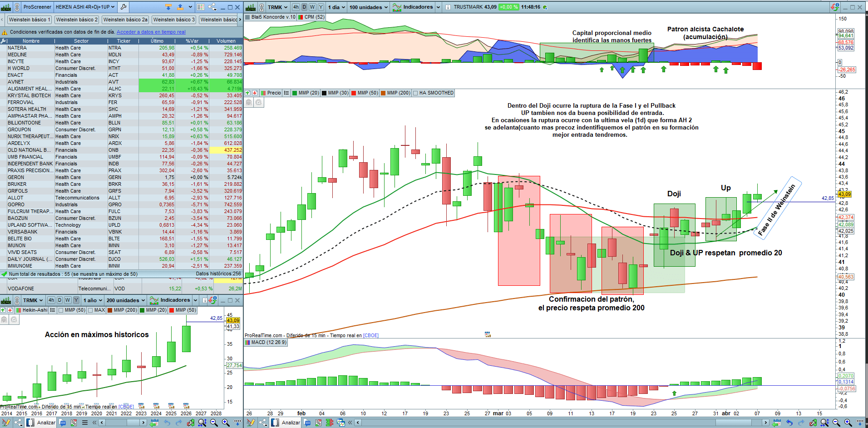Screen dimensions: 868x428
Task: Toggle the D timeframe button in daily chart
Action: coord(304,7)
